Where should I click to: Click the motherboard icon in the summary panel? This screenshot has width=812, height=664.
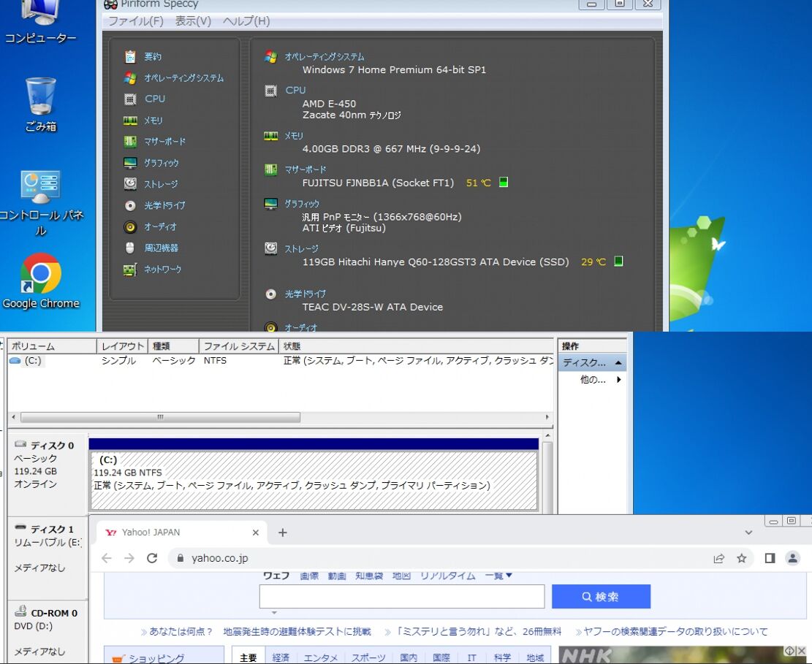coord(270,169)
